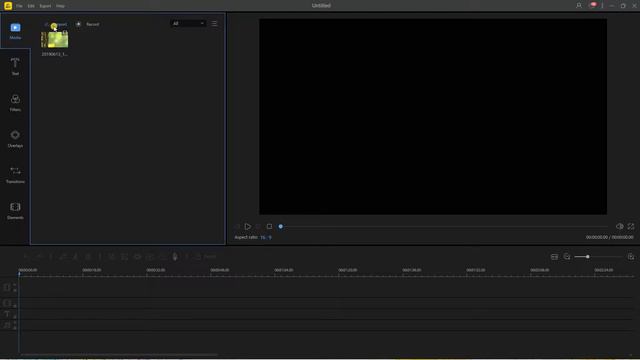
Task: Open the Export menu
Action: coord(45,6)
